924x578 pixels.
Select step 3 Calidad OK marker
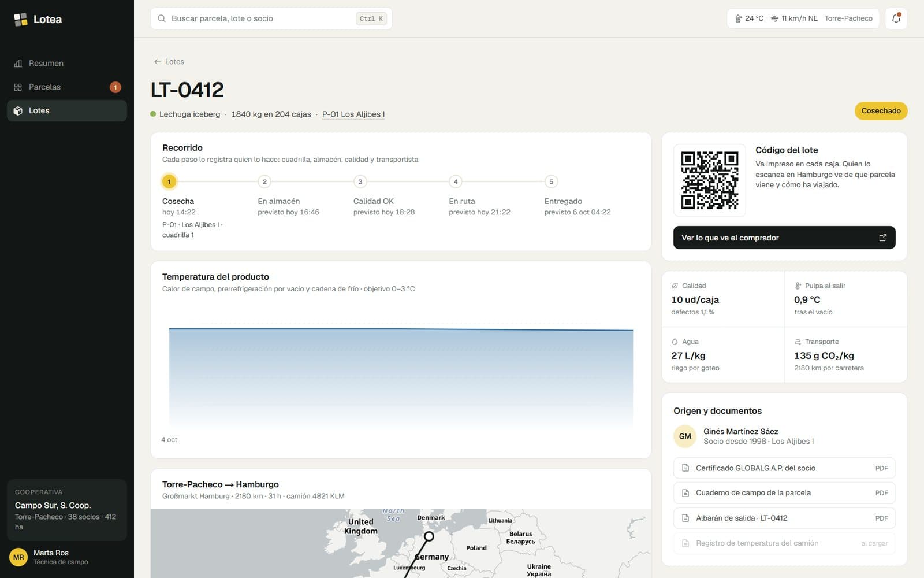click(360, 181)
